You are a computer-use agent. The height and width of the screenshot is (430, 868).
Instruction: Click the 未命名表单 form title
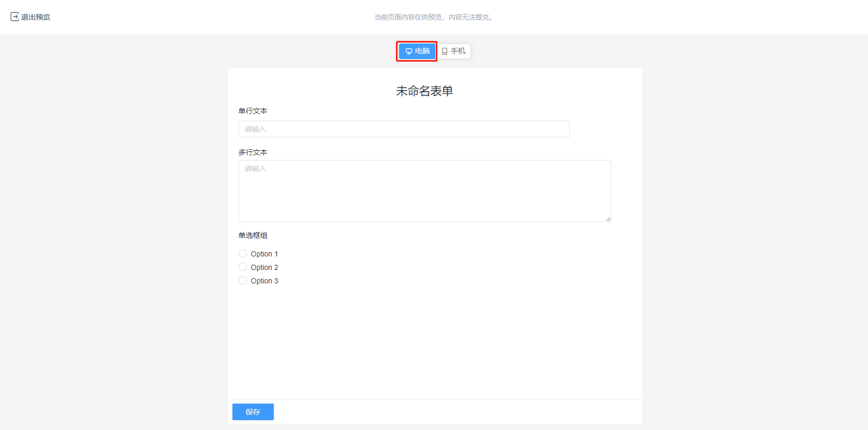(x=424, y=91)
